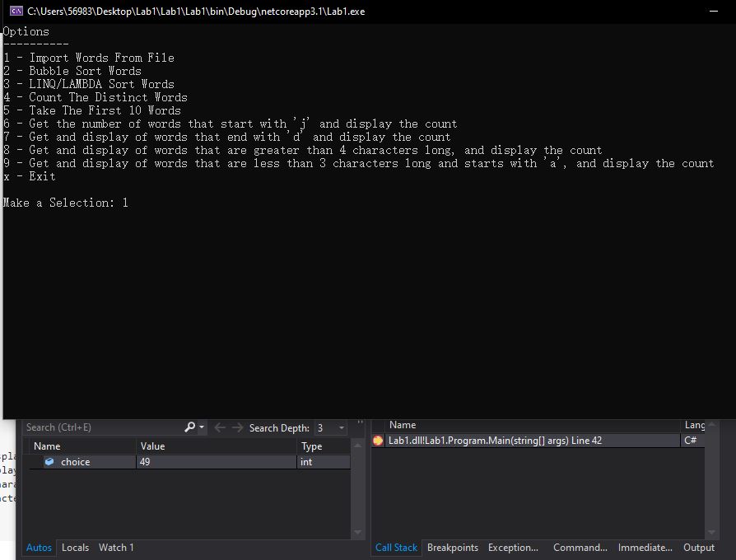Open the Breakpoints tab
Screen dimensions: 736x560
click(453, 548)
